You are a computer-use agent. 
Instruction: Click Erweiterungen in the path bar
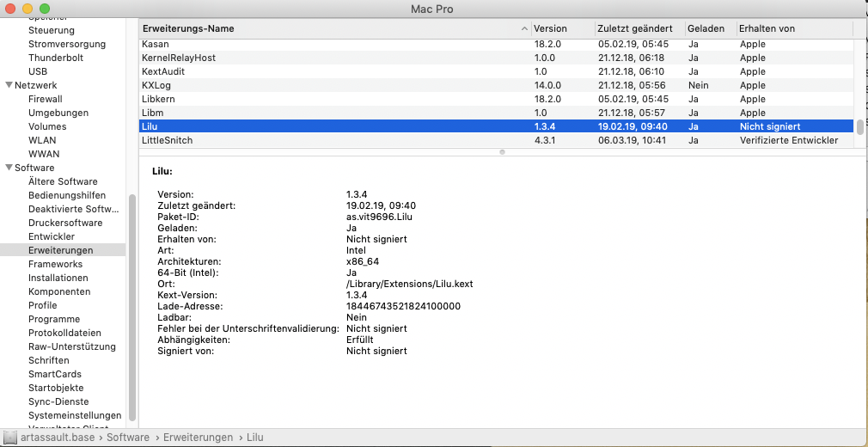click(199, 438)
